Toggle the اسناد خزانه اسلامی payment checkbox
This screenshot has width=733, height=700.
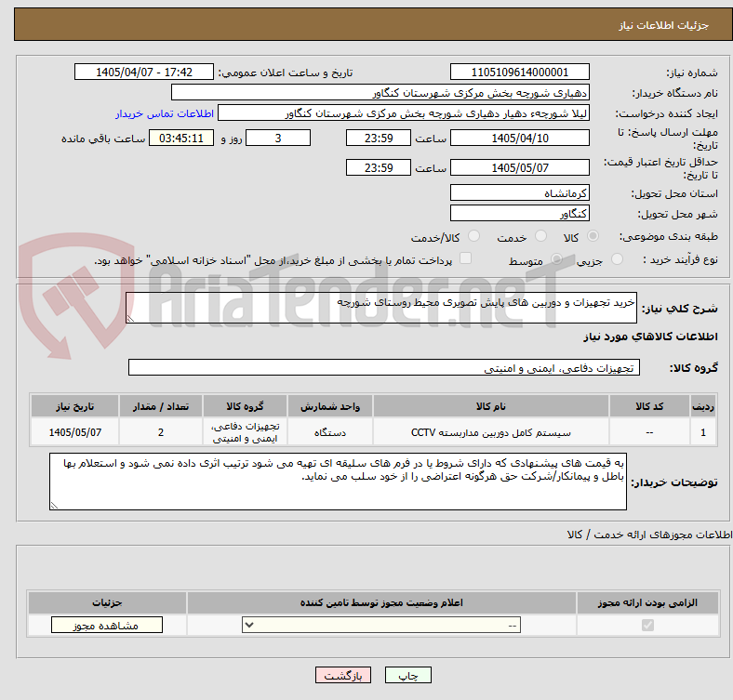(x=465, y=258)
